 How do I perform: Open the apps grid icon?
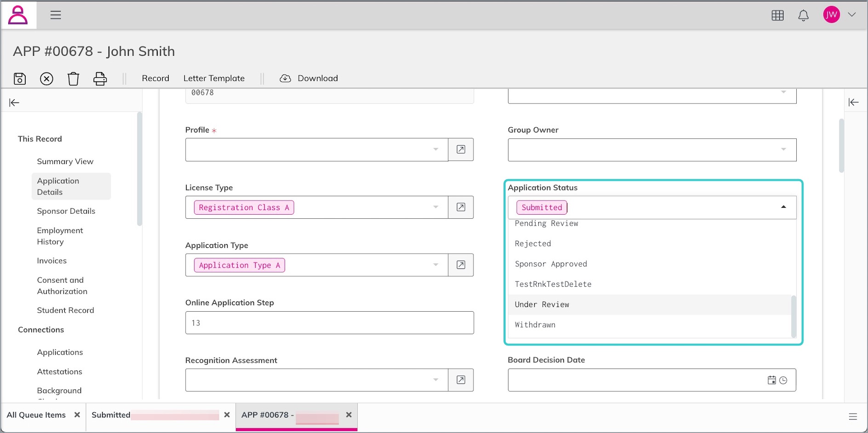point(777,15)
